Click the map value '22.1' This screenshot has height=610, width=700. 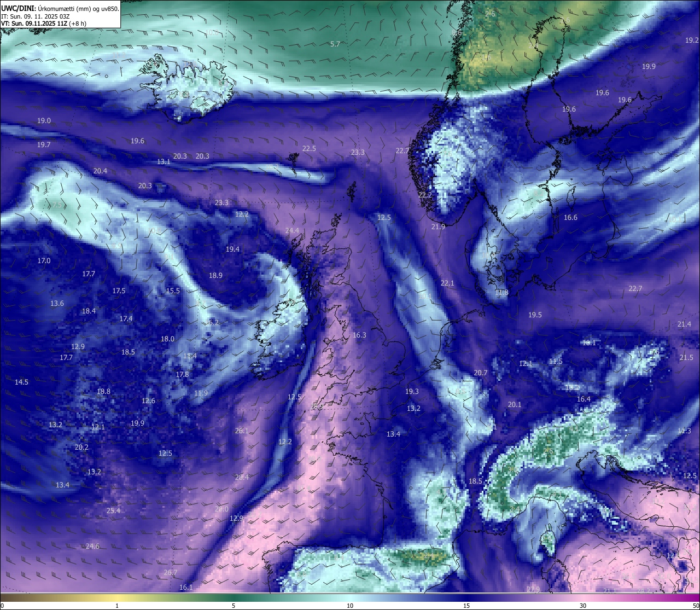click(447, 283)
